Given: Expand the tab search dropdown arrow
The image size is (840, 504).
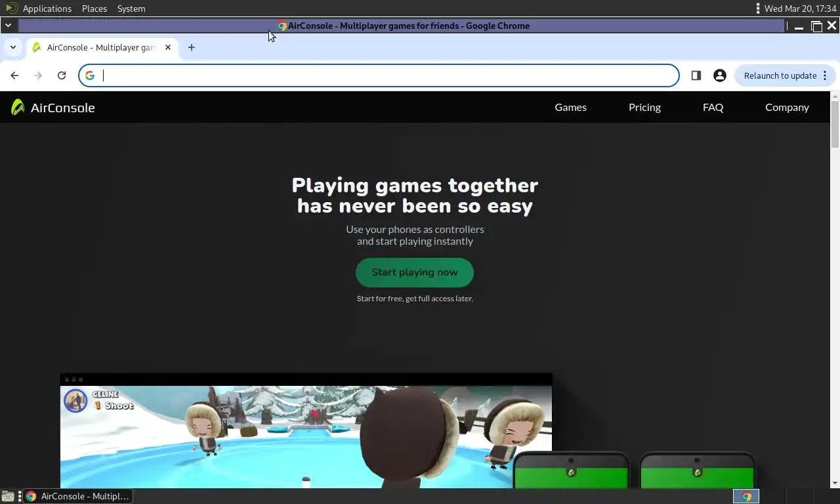Looking at the screenshot, I should point(12,47).
